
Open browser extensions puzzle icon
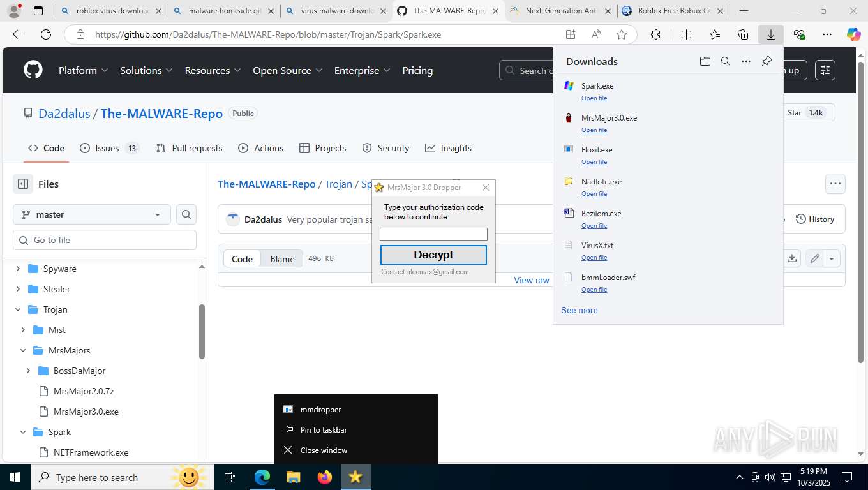pyautogui.click(x=655, y=34)
